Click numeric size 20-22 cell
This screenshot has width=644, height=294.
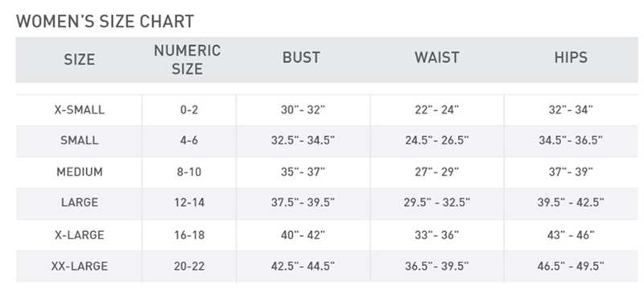pos(189,266)
